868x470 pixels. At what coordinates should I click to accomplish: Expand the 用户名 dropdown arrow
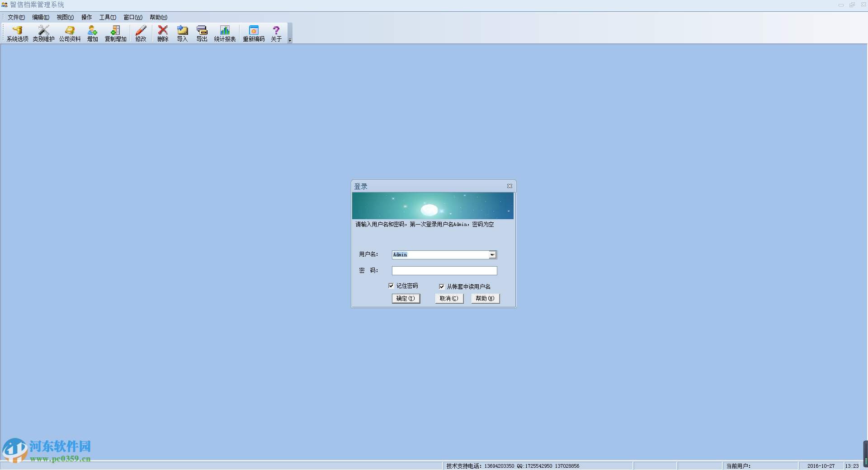(492, 255)
